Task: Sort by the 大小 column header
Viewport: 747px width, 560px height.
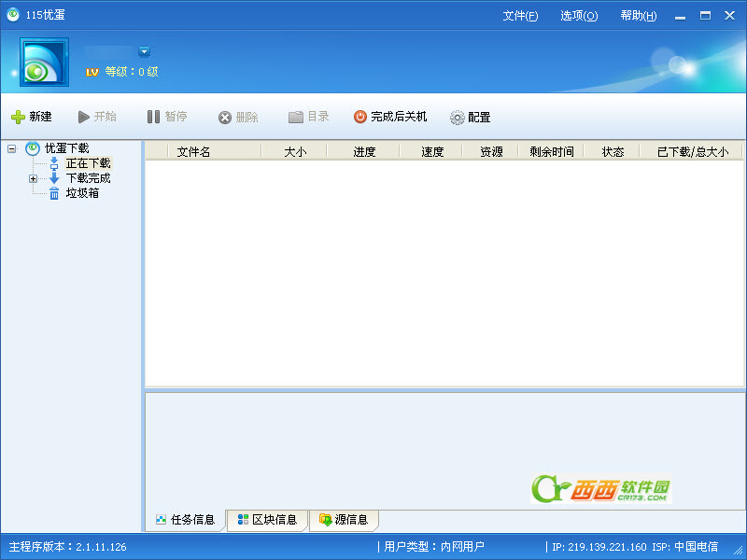Action: pyautogui.click(x=295, y=152)
